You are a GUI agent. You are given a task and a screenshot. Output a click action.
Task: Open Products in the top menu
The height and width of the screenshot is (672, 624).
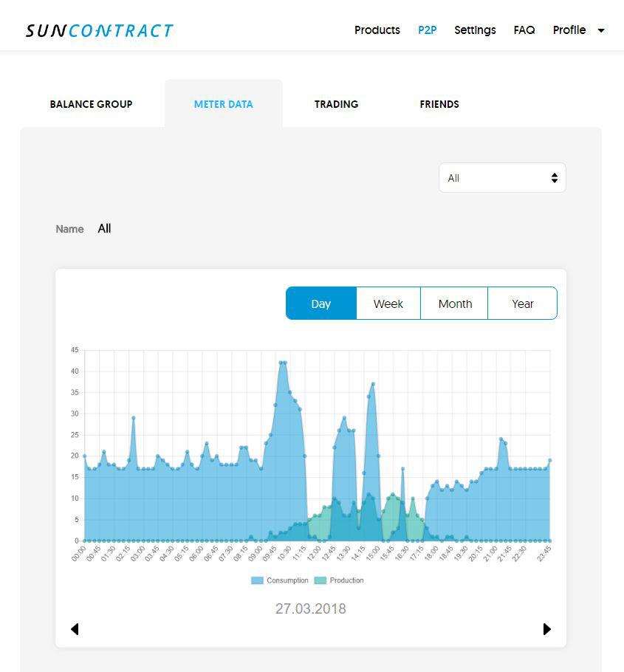[x=377, y=30]
